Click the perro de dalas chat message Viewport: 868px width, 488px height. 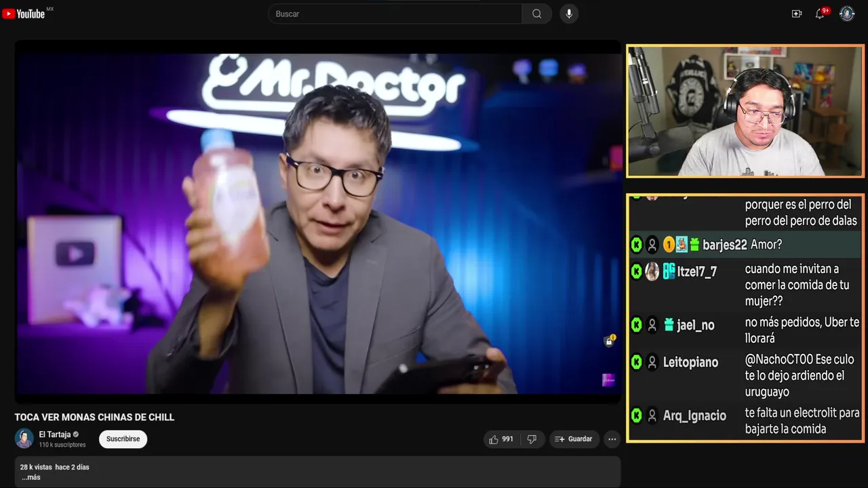(x=801, y=212)
